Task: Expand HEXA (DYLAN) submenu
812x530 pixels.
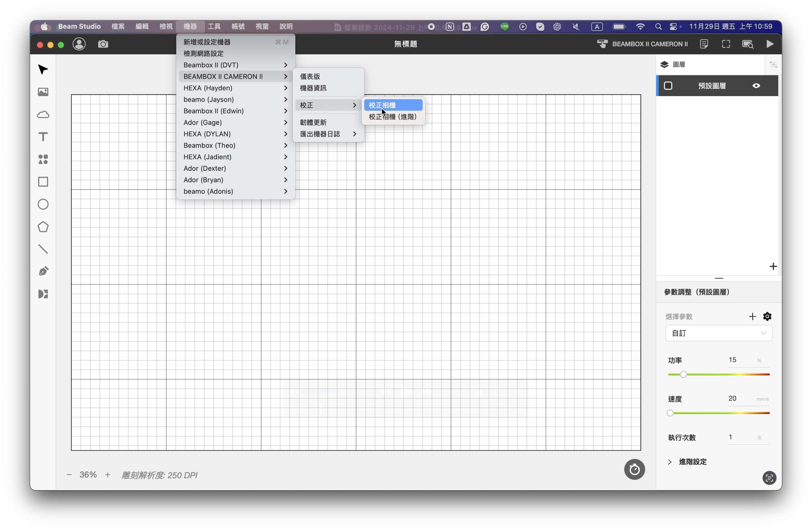Action: (x=235, y=134)
